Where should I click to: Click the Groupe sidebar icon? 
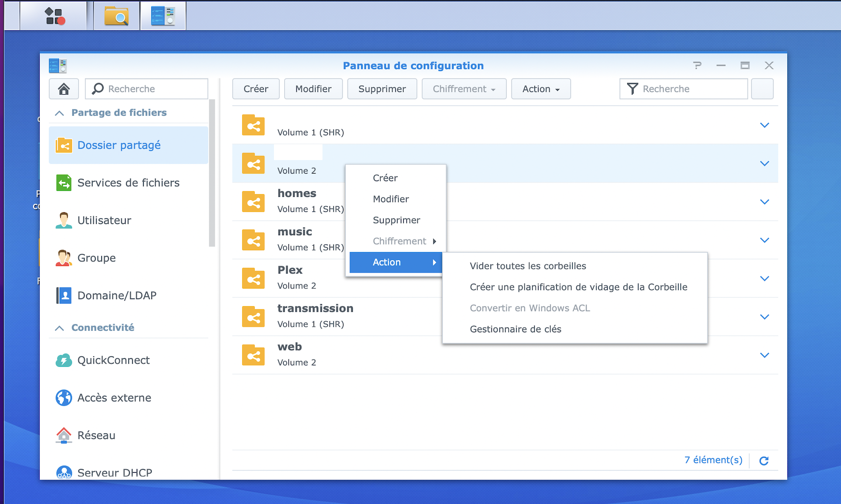pos(64,258)
